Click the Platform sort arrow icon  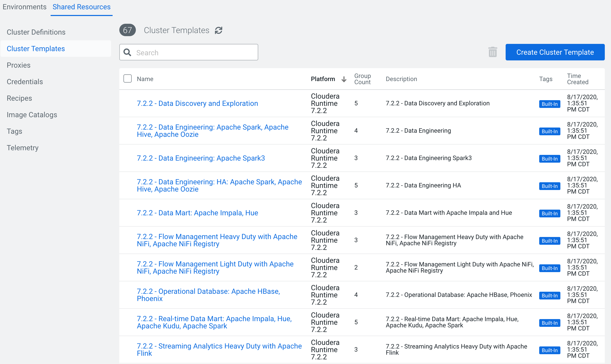344,79
